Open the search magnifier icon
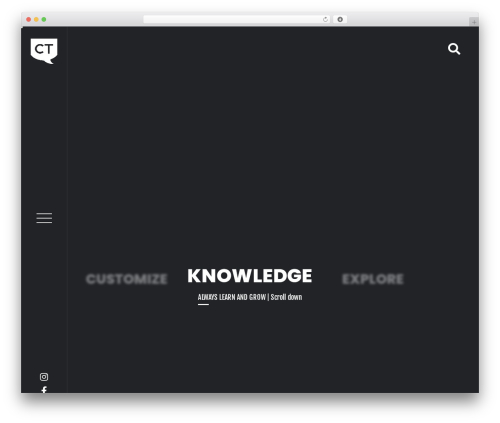Viewport: 500px width, 423px height. click(454, 49)
